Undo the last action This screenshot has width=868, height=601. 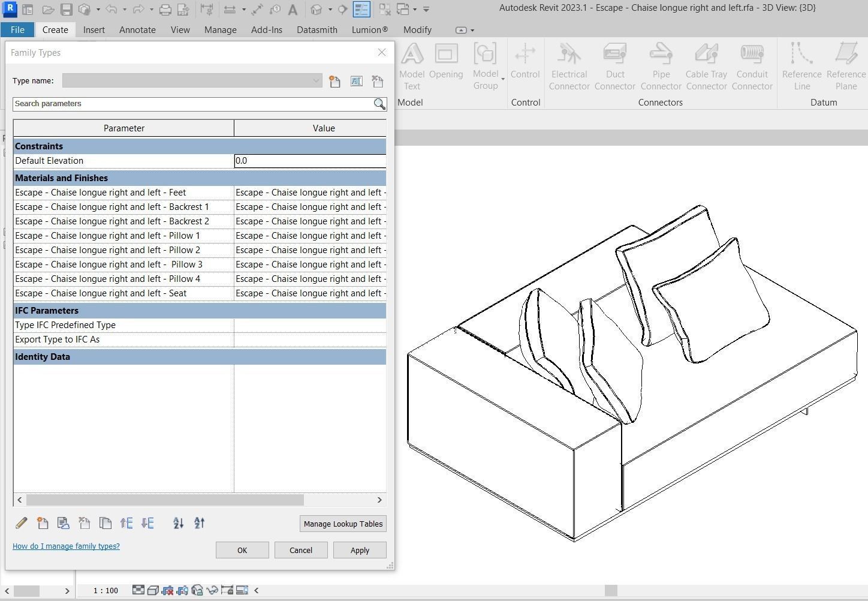point(111,10)
